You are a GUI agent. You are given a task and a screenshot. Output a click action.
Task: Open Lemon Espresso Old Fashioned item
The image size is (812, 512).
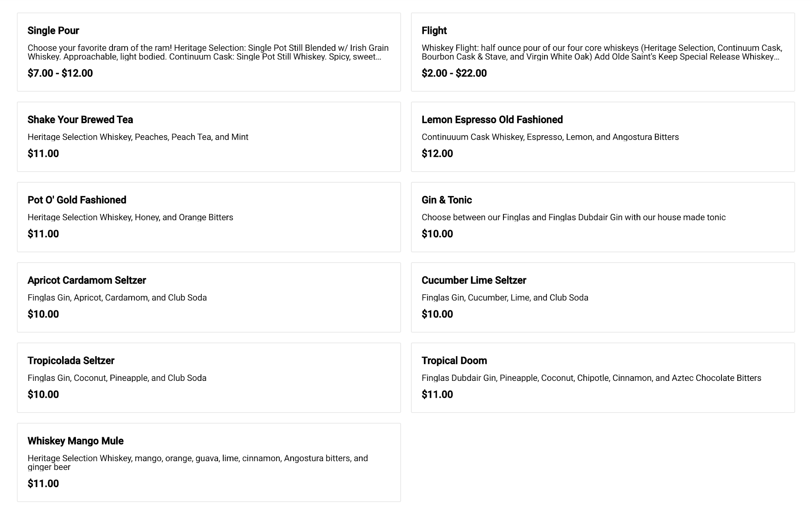492,120
